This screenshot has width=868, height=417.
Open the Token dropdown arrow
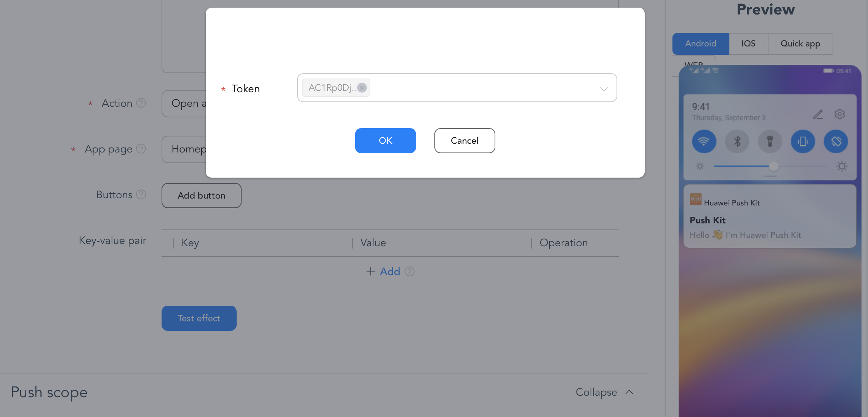pos(604,89)
